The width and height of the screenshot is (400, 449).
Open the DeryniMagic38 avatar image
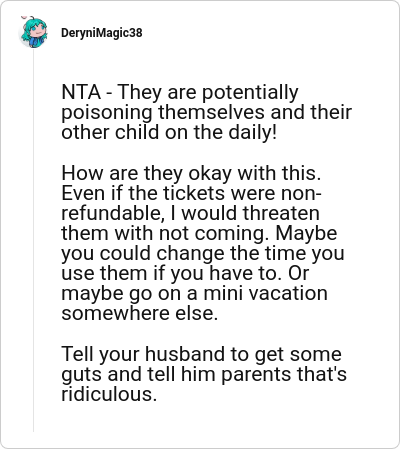pyautogui.click(x=33, y=32)
